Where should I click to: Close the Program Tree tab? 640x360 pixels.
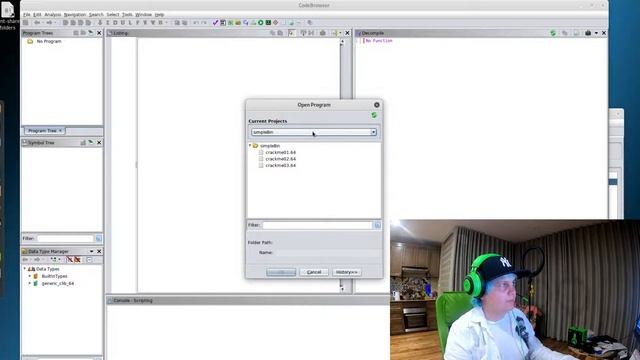coord(60,131)
